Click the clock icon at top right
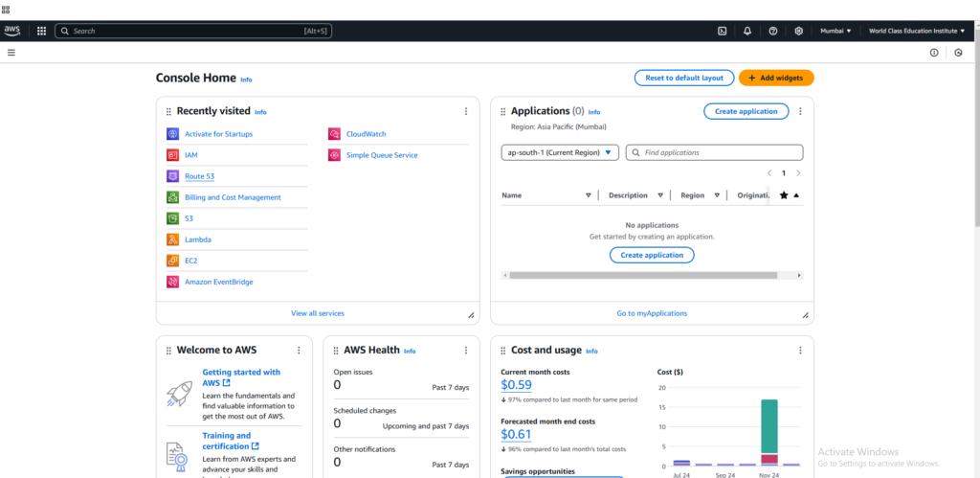This screenshot has width=980, height=478. [x=959, y=53]
